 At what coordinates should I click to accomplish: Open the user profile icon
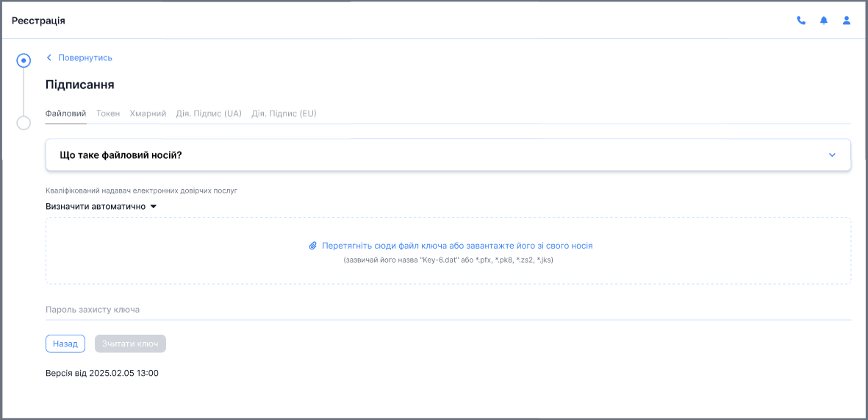click(x=847, y=21)
